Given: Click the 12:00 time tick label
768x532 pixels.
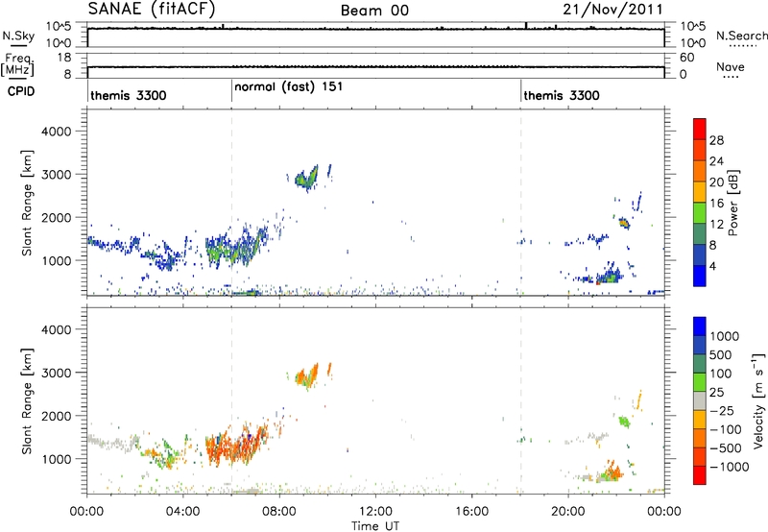Looking at the screenshot, I should click(375, 512).
